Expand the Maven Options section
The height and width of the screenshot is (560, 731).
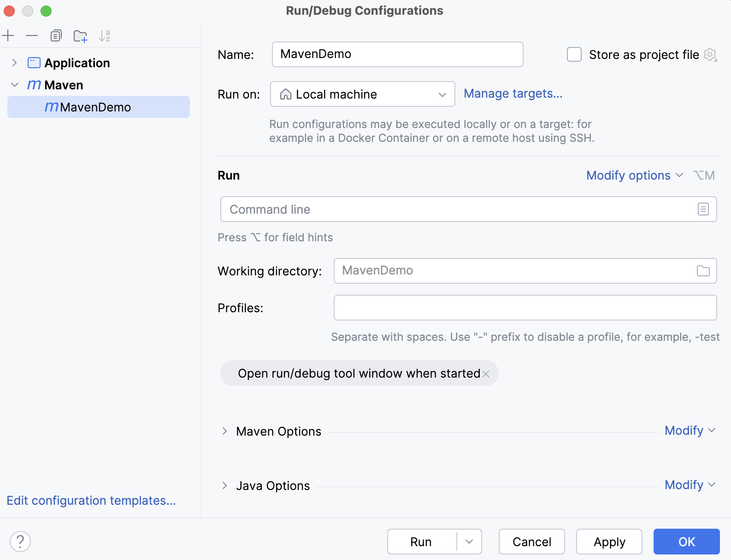point(224,431)
